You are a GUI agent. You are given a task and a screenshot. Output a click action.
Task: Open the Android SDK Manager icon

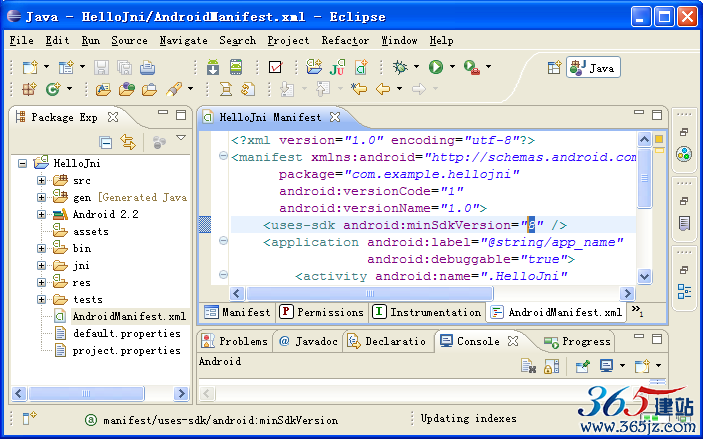pos(213,67)
